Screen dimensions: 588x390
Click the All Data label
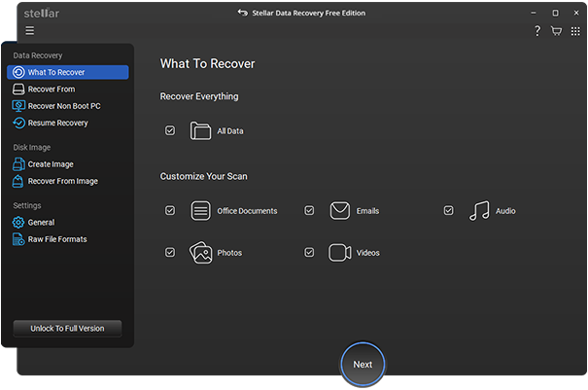(230, 131)
